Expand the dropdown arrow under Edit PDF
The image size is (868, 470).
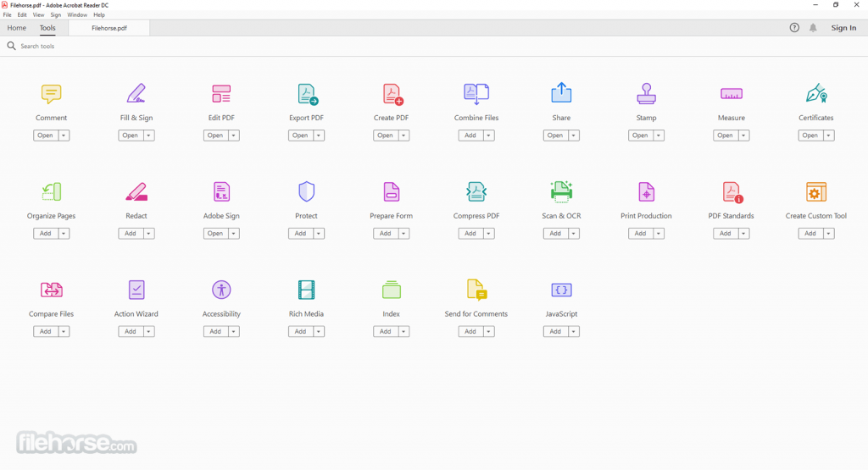tap(234, 135)
